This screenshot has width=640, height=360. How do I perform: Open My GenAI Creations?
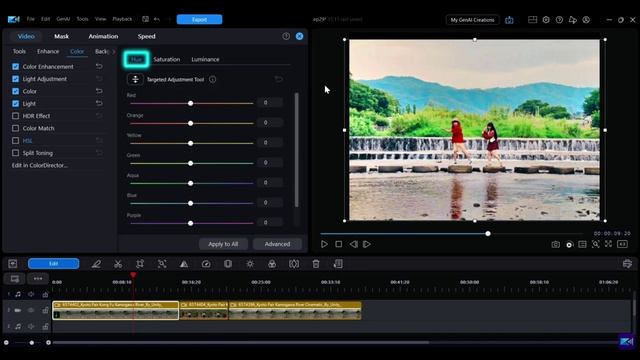(x=472, y=20)
